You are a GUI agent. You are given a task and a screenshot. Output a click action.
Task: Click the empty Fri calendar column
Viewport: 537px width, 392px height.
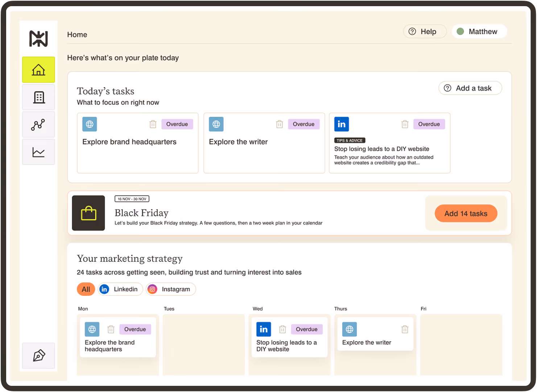[x=461, y=344]
